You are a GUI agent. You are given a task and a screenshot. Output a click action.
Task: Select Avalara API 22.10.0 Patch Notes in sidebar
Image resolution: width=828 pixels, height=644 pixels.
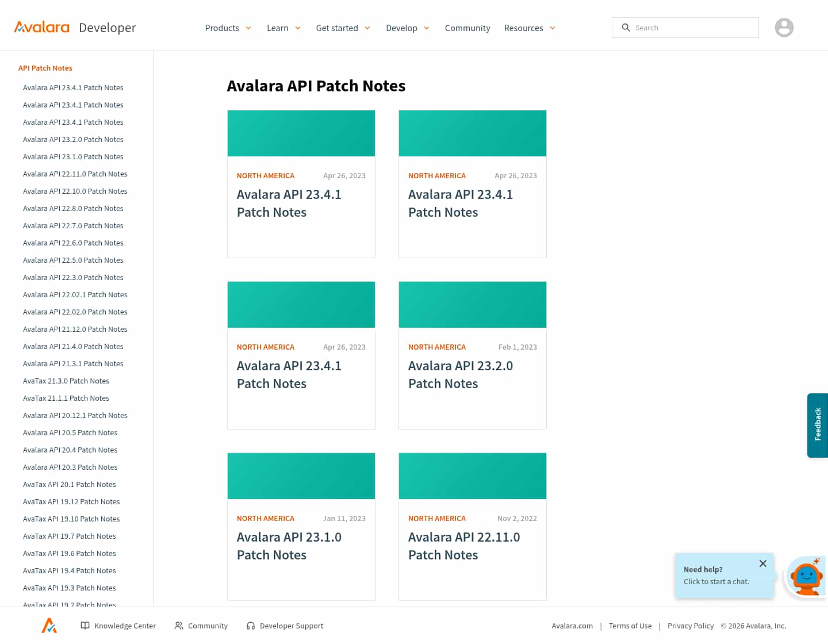pos(75,191)
